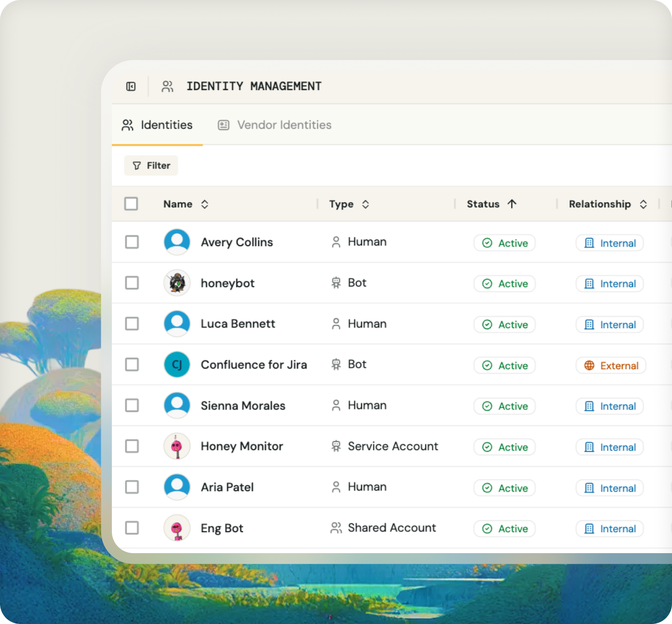Switch to Vendor Identities tab
Screen dimensions: 672x624
click(275, 125)
